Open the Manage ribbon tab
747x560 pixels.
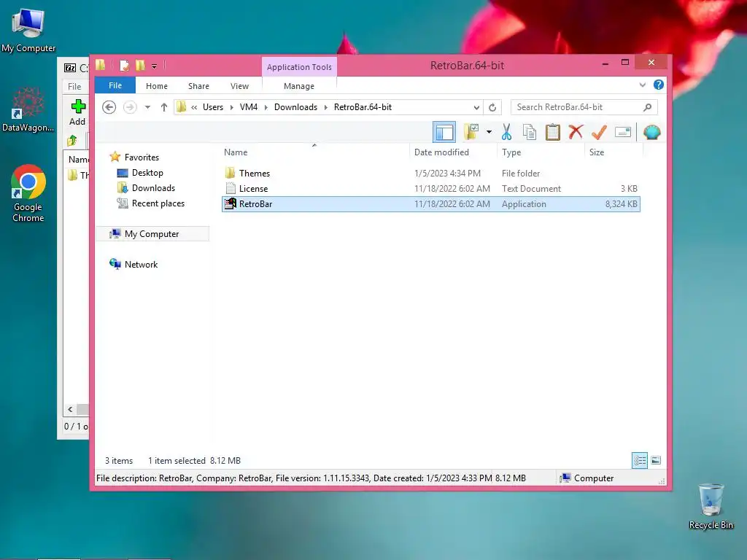pyautogui.click(x=298, y=86)
